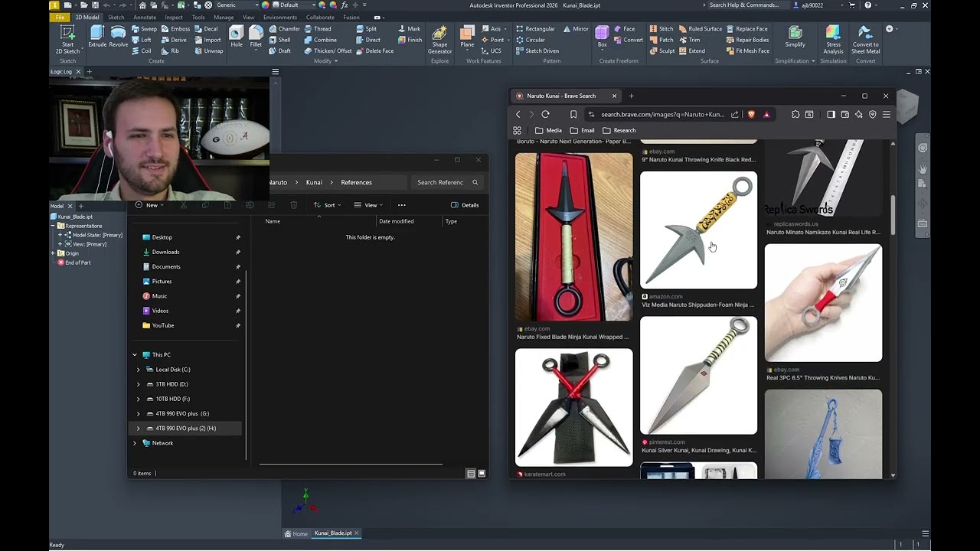Switch to the Annotate ribbon tab
Image resolution: width=980 pixels, height=551 pixels.
coord(145,17)
